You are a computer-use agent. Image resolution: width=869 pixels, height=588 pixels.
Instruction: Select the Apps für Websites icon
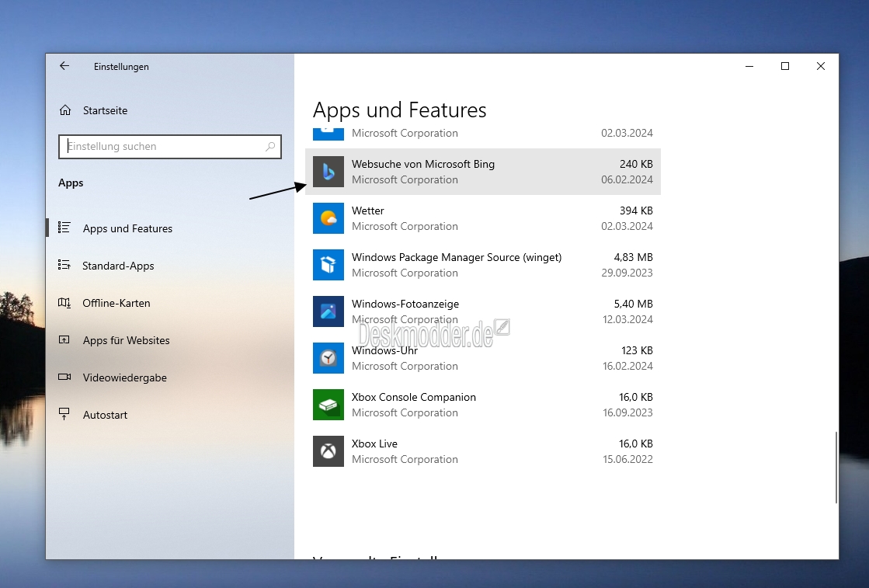coord(64,339)
